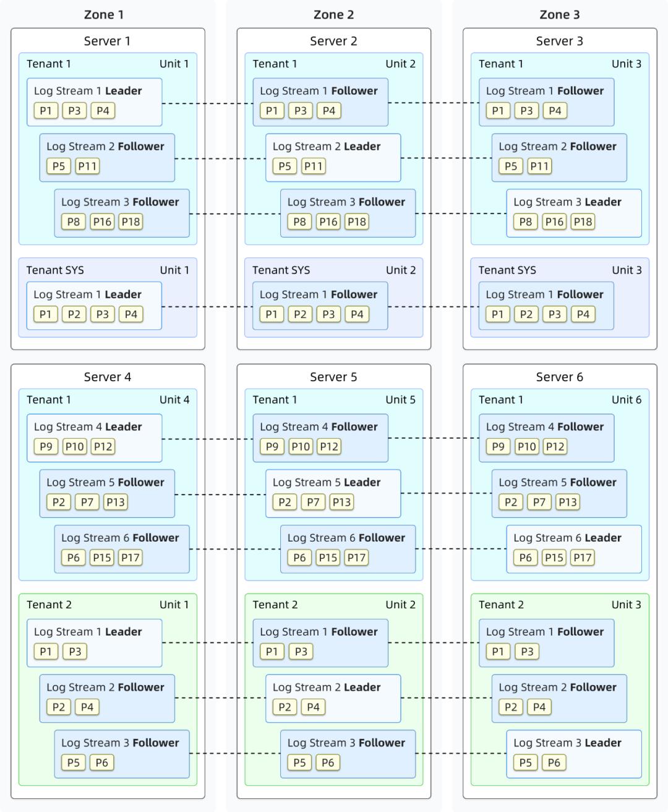668x812 pixels.
Task: Click Tenant 1 label on Server 1
Action: (49, 64)
